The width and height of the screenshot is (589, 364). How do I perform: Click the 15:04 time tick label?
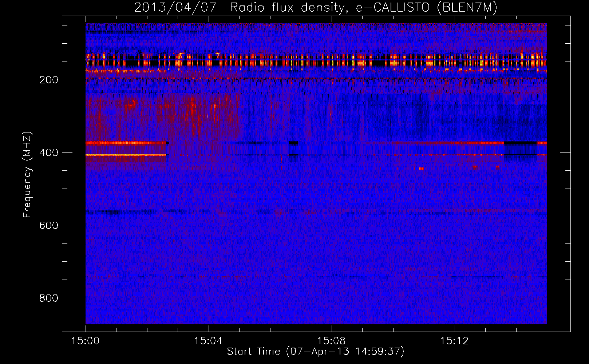point(208,341)
